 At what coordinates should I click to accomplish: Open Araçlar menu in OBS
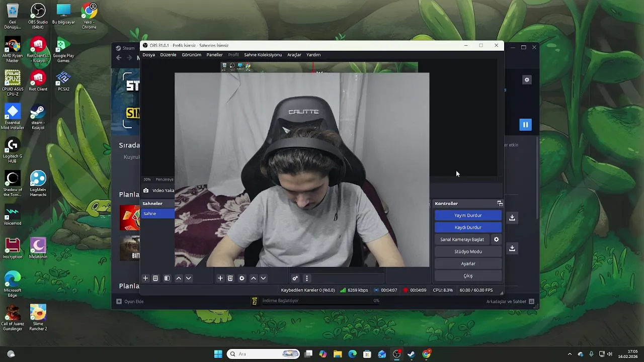tap(294, 55)
